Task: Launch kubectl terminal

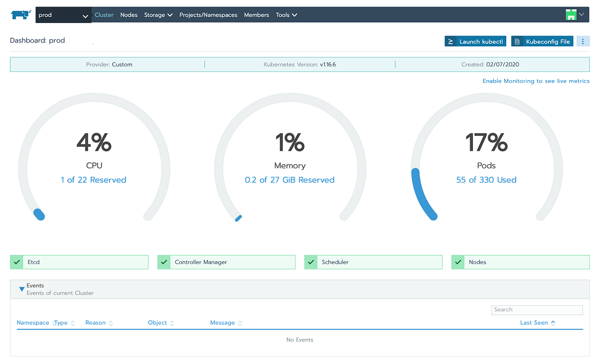Action: tap(475, 41)
